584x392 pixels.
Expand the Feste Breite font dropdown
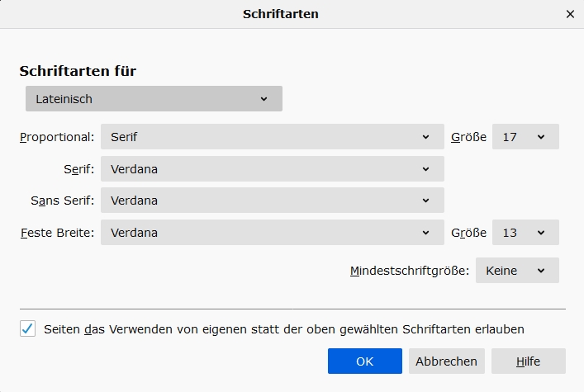click(272, 233)
